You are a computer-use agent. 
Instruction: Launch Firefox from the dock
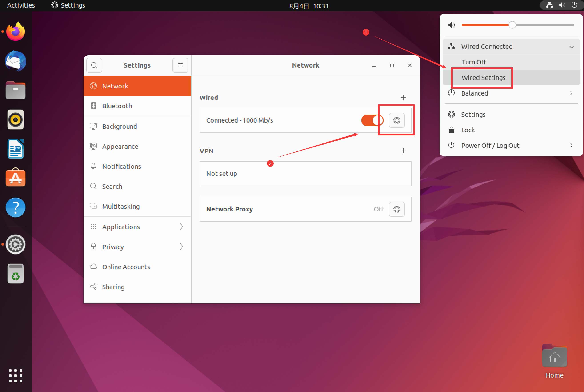pos(16,32)
